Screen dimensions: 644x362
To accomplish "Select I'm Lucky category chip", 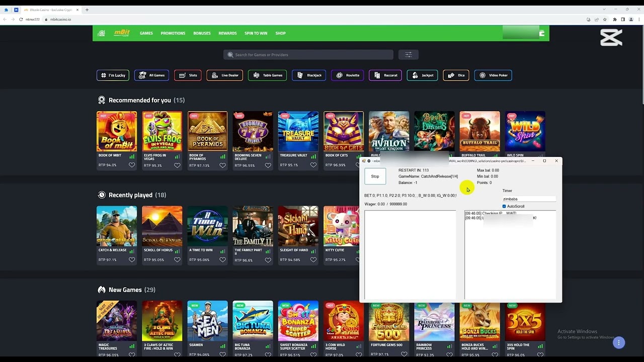I will 113,75.
